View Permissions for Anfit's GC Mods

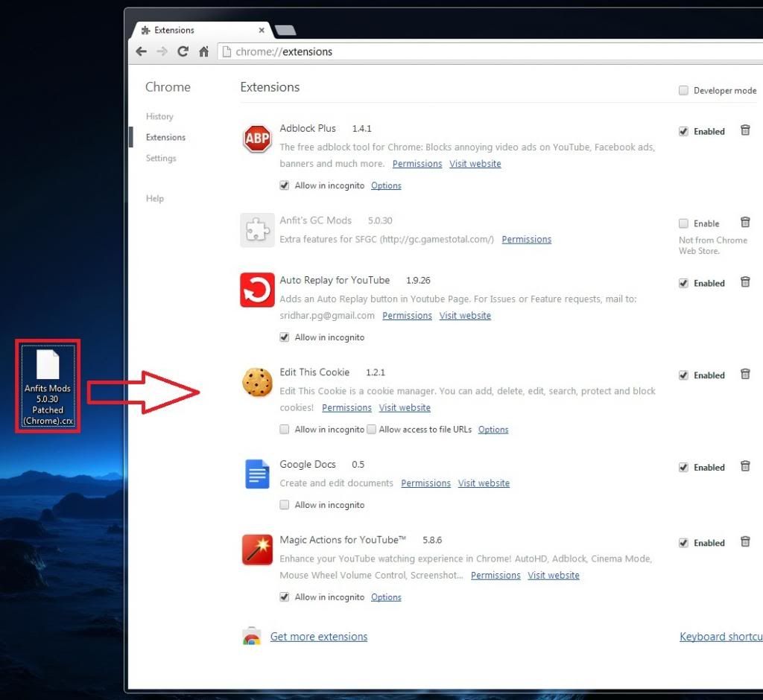(x=527, y=239)
